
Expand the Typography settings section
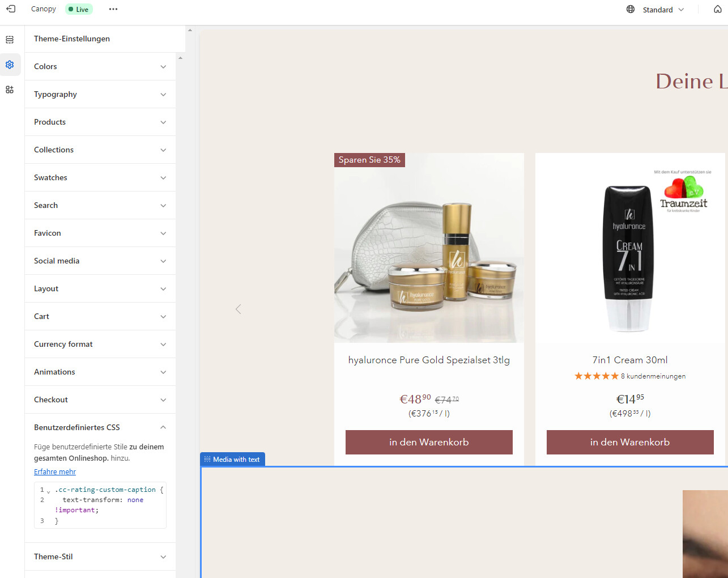coord(100,94)
